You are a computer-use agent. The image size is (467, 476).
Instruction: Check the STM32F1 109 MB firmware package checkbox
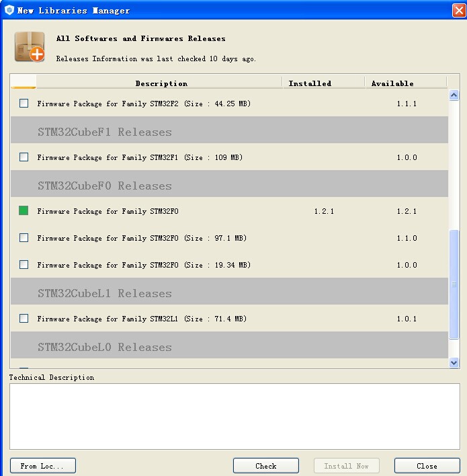24,157
